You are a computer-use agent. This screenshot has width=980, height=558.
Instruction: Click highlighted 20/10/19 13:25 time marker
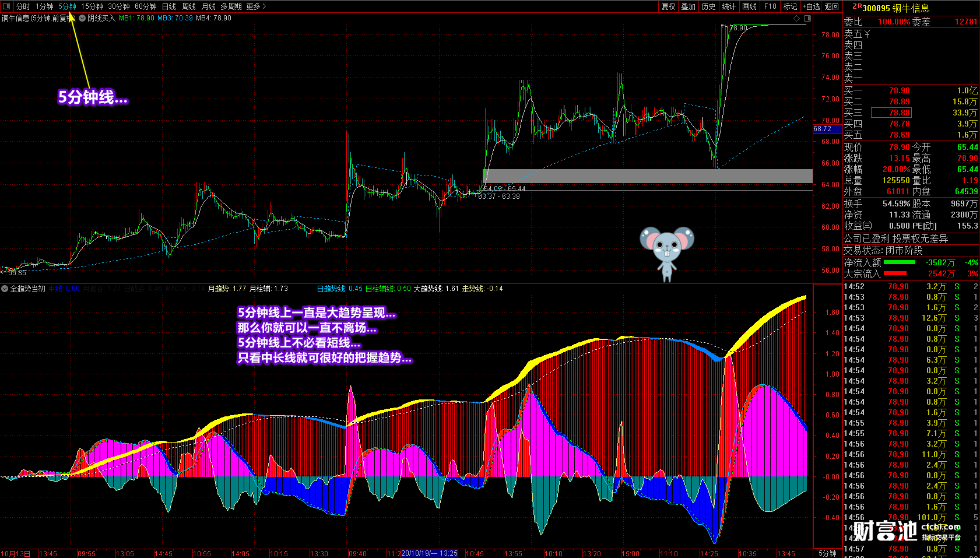[x=429, y=553]
